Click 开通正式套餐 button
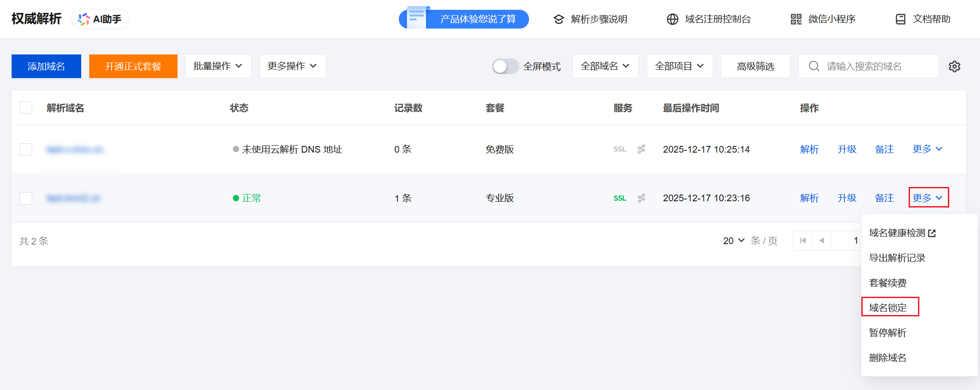980x390 pixels. click(133, 66)
